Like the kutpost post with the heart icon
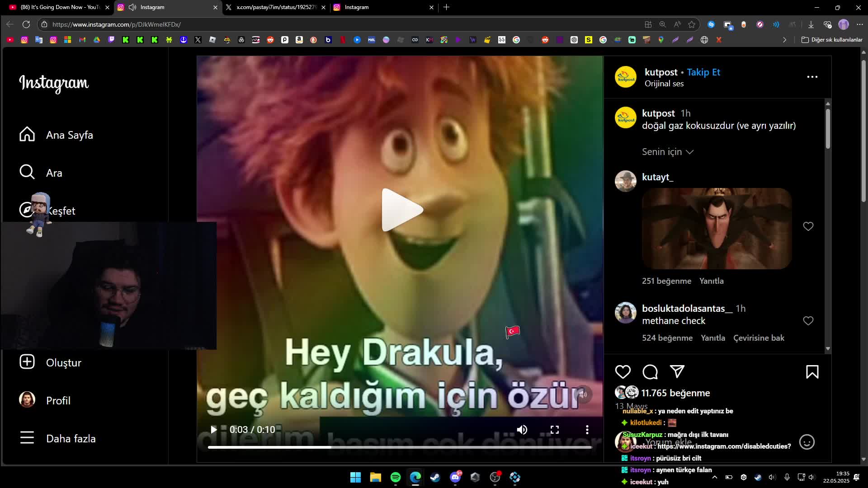This screenshot has height=488, width=868. pos(623,372)
